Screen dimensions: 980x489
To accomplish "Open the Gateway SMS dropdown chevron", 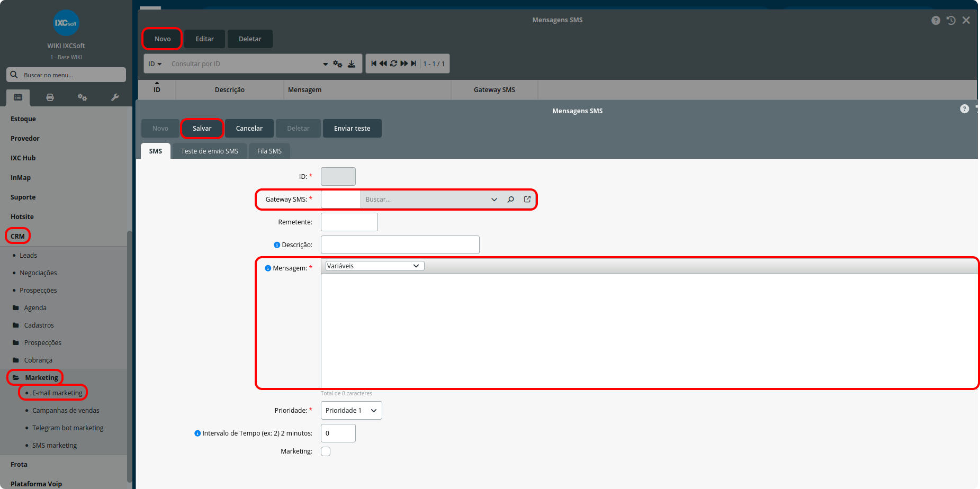I will tap(494, 200).
